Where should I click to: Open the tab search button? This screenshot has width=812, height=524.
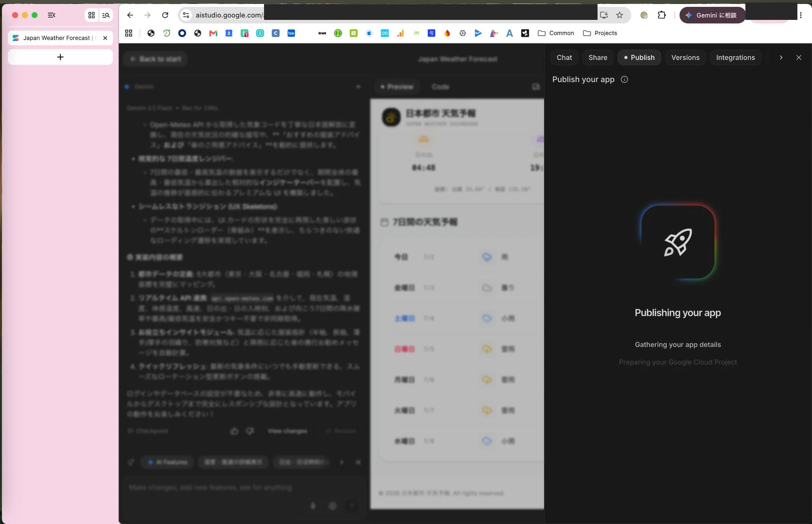click(106, 15)
